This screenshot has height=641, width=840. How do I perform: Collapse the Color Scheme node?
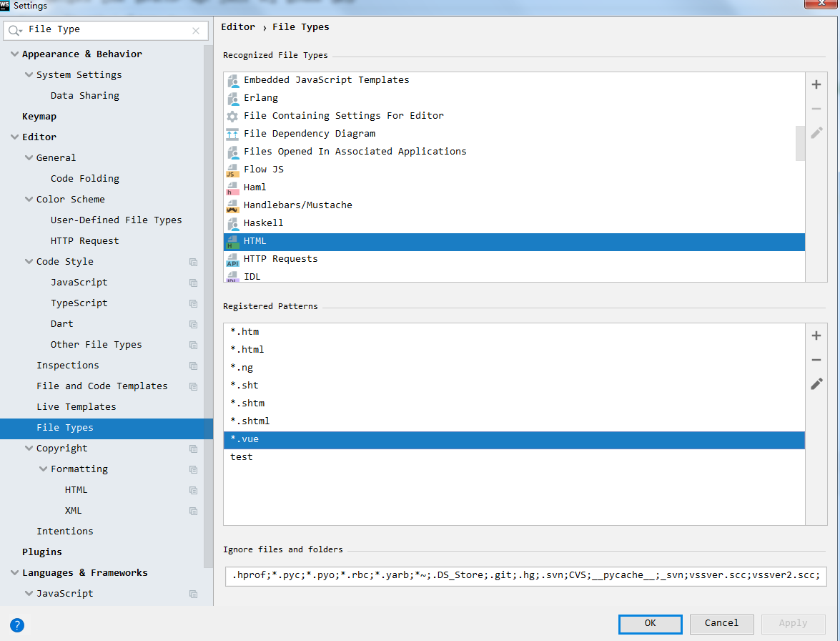[x=29, y=200]
